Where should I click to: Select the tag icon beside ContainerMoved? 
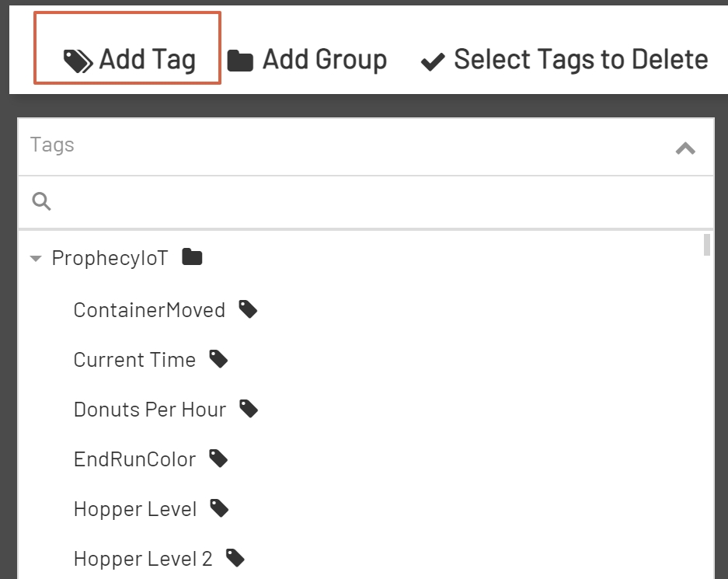point(249,309)
